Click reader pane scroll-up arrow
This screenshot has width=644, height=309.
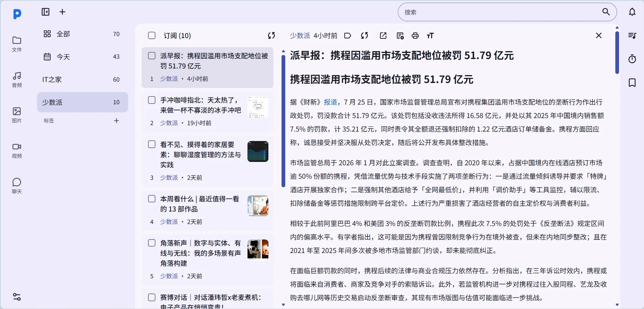pos(617,28)
